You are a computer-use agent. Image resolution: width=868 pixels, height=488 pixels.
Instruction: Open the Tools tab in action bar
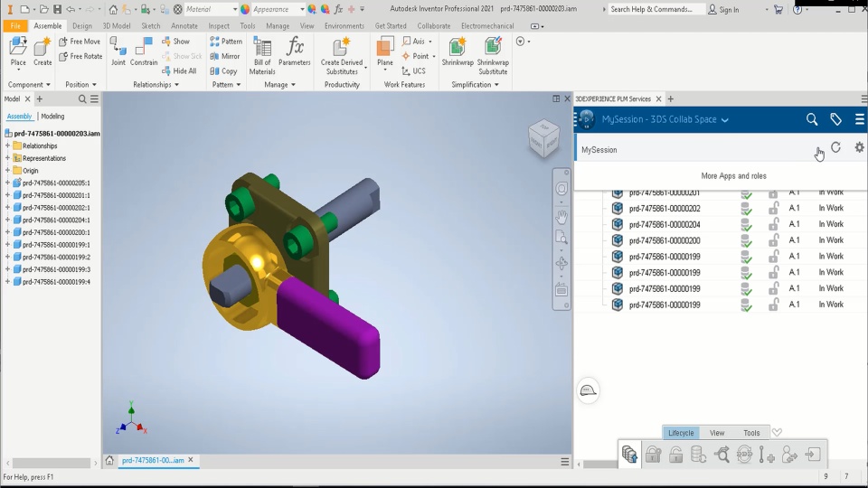point(751,433)
